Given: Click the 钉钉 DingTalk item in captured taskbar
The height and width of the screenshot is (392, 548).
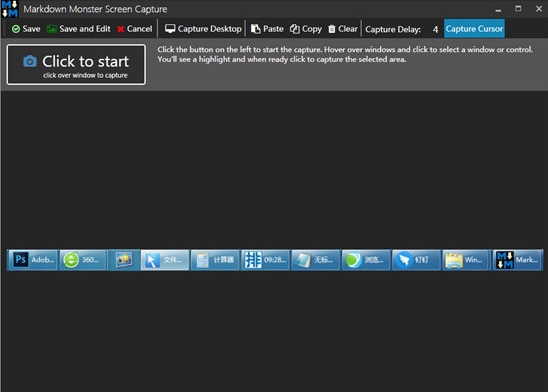Looking at the screenshot, I should (417, 260).
